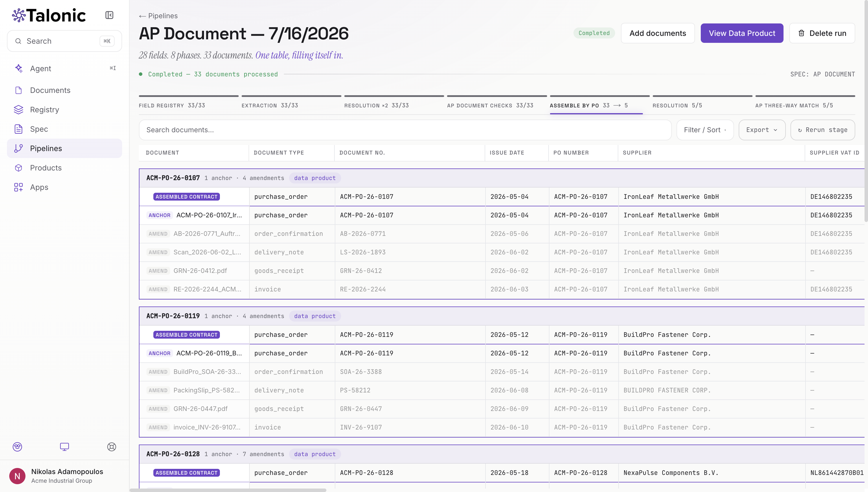The height and width of the screenshot is (492, 868).
Task: Open data product badge for ACM-PO-26-0128
Action: pos(315,454)
